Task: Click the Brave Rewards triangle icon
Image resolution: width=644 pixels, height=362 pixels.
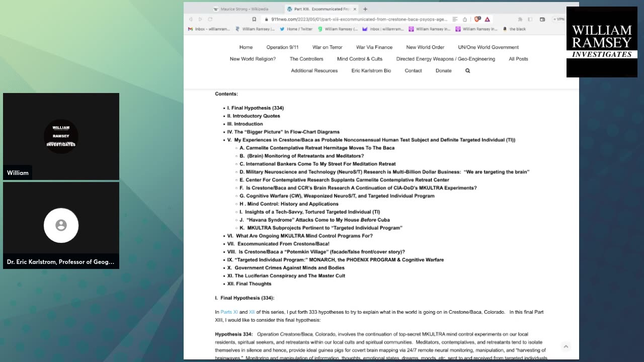Action: (488, 19)
